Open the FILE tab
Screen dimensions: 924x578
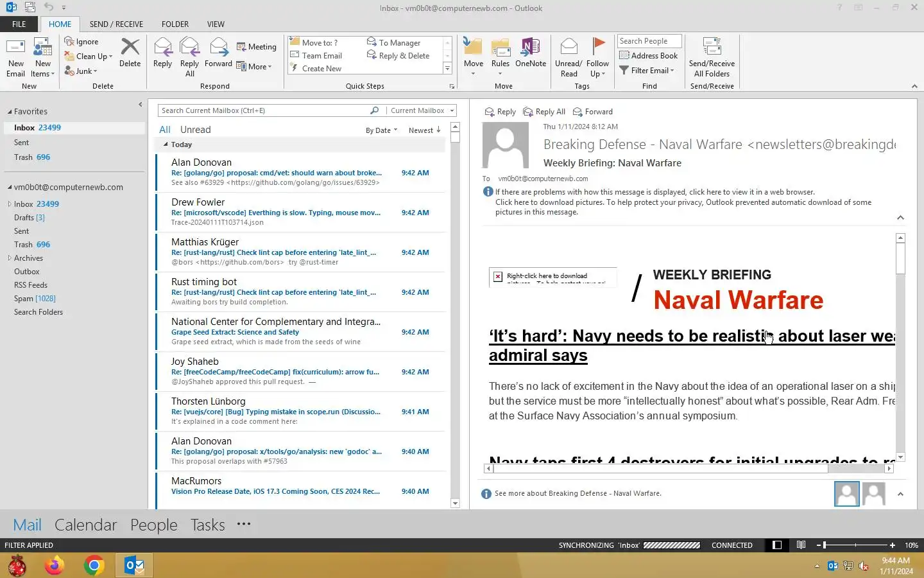19,24
